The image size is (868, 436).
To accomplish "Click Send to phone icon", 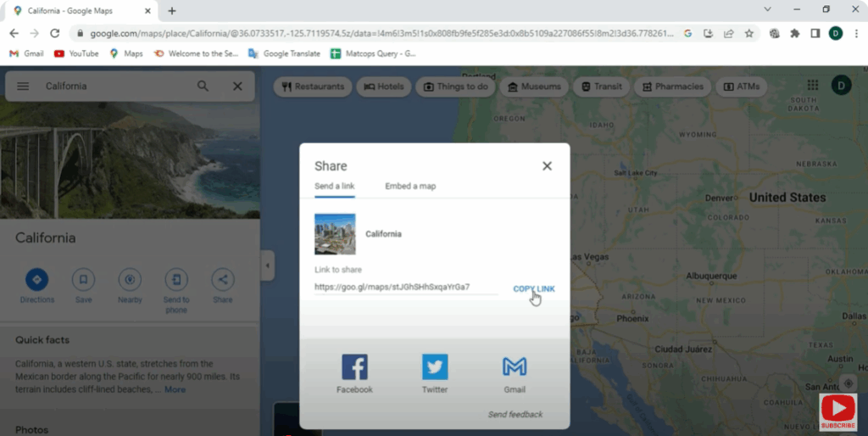I will click(x=176, y=280).
